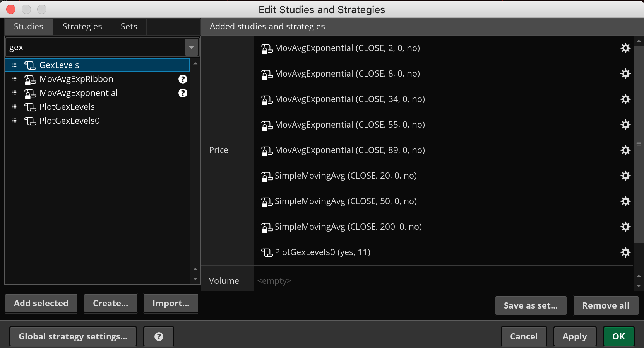Open help with the question mark button at bottom
The height and width of the screenshot is (348, 644).
pos(159,336)
